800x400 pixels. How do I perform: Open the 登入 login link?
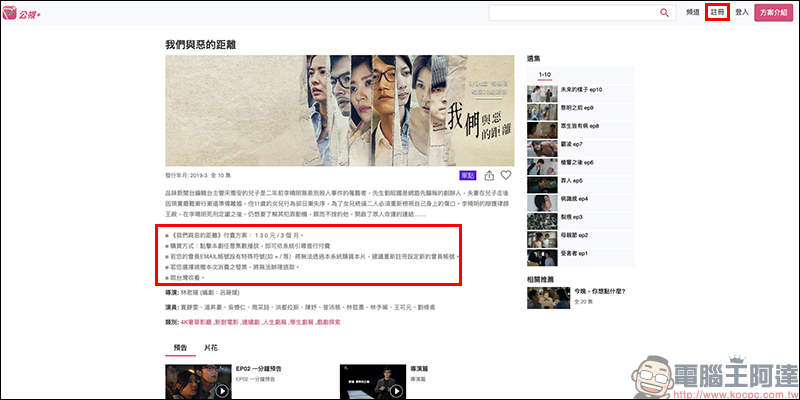pyautogui.click(x=741, y=13)
